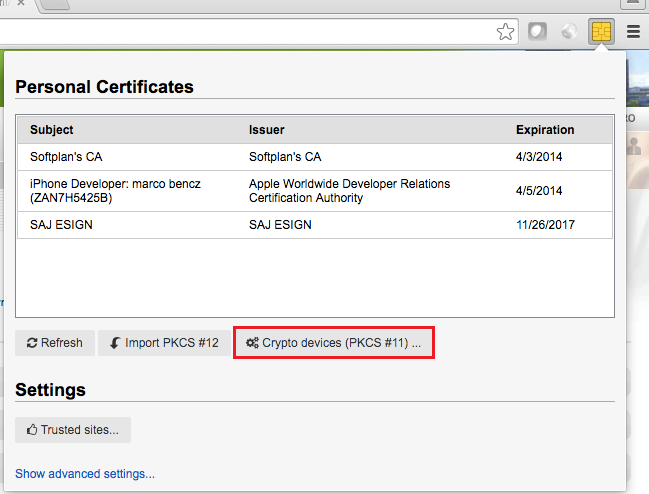This screenshot has width=649, height=494.
Task: Click the gray globe extension icon
Action: tap(569, 31)
